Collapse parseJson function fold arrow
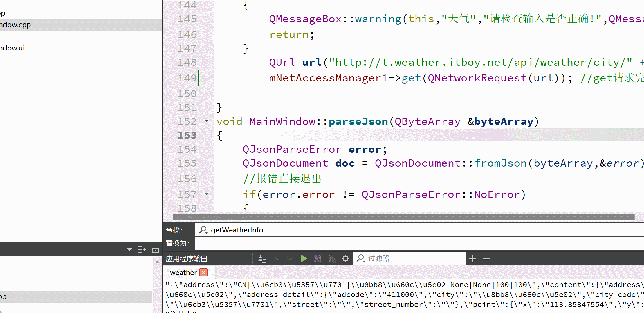644x313 pixels. point(207,121)
